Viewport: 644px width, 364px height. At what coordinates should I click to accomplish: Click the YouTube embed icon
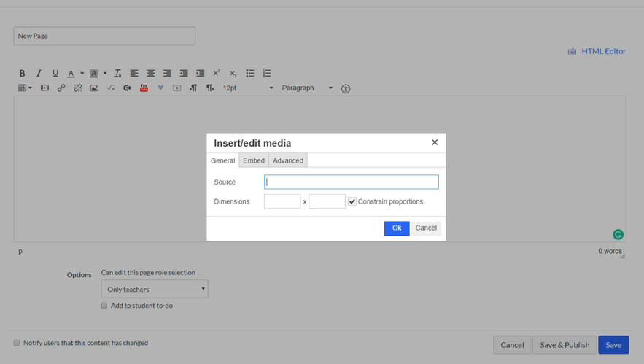(x=144, y=88)
